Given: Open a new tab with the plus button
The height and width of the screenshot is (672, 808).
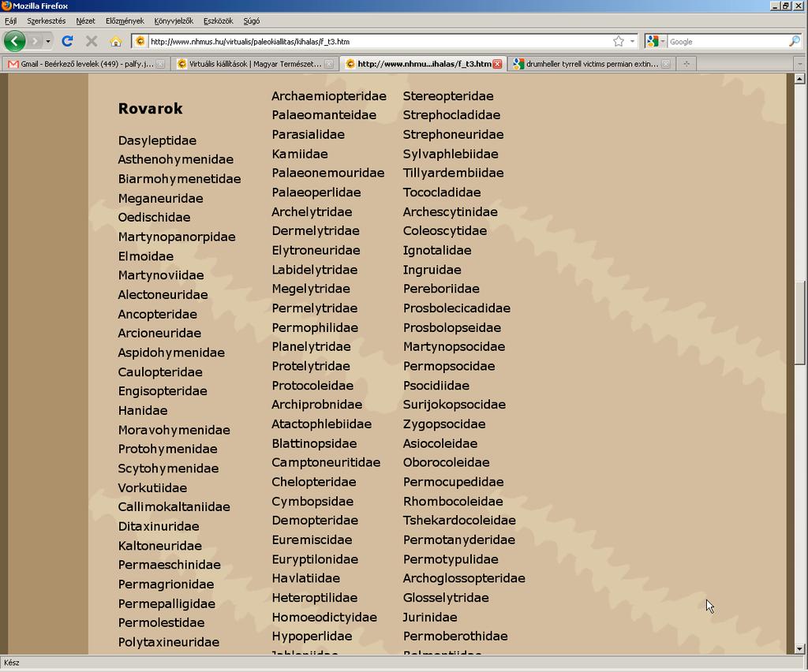Looking at the screenshot, I should pos(686,64).
